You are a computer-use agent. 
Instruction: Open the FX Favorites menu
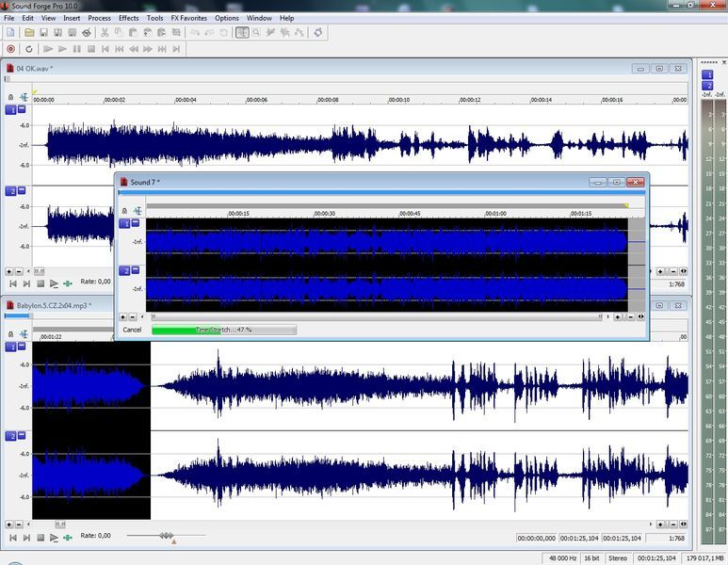click(189, 18)
